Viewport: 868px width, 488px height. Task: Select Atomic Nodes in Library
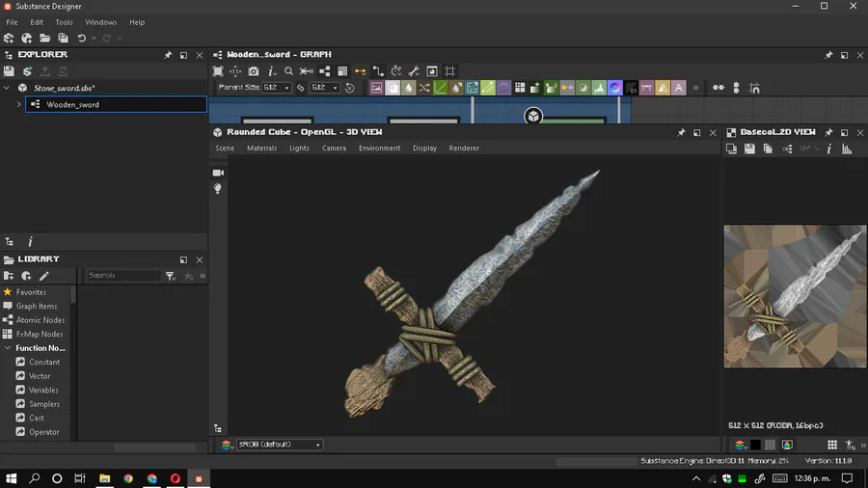pyautogui.click(x=41, y=320)
